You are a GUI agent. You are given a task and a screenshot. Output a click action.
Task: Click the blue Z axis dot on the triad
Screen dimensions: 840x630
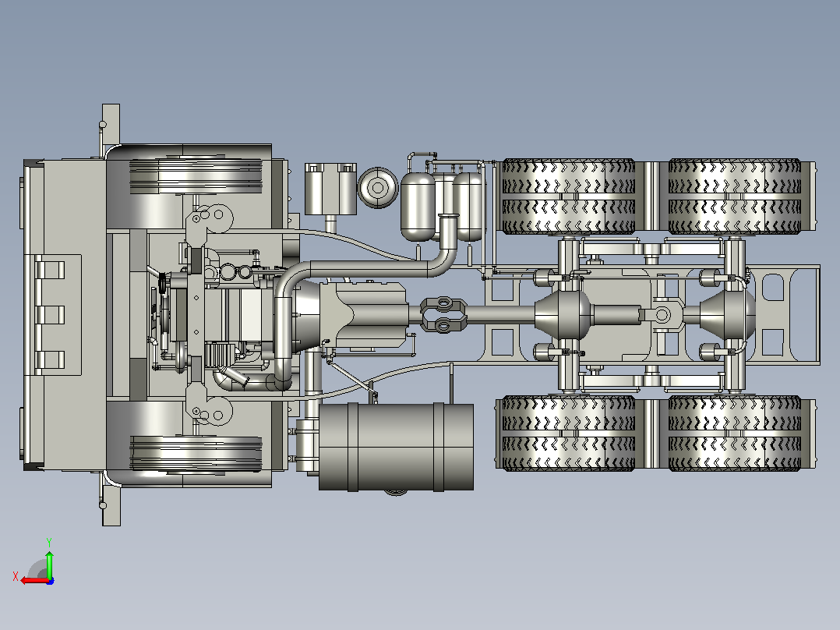51,581
